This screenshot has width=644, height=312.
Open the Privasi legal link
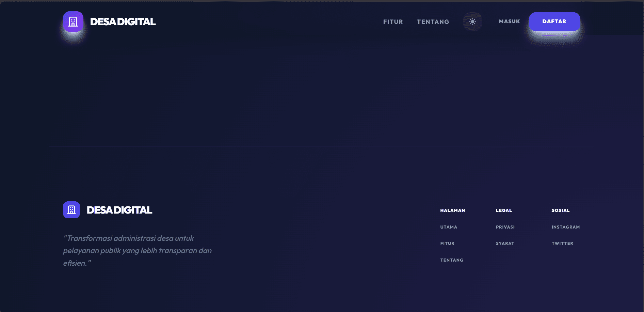coord(505,227)
